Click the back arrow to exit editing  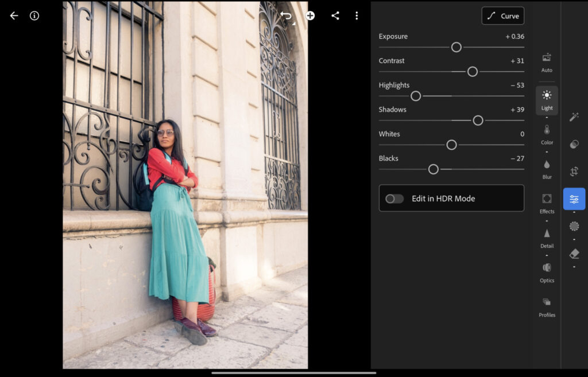click(x=13, y=15)
